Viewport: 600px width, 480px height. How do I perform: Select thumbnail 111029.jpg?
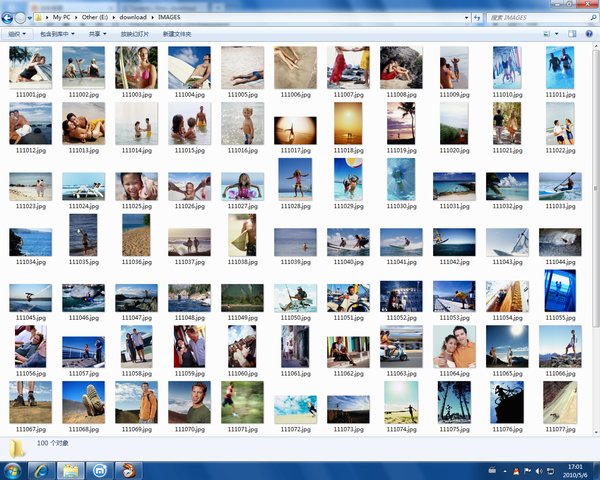point(348,179)
